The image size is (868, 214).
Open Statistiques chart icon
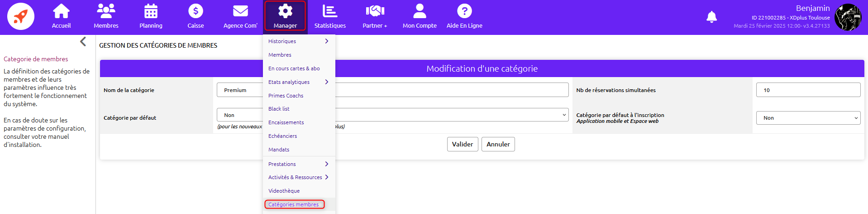[x=330, y=11]
